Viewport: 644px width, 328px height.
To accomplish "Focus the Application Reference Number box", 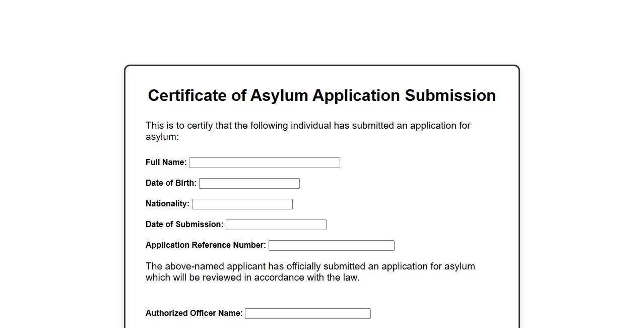I will [331, 245].
